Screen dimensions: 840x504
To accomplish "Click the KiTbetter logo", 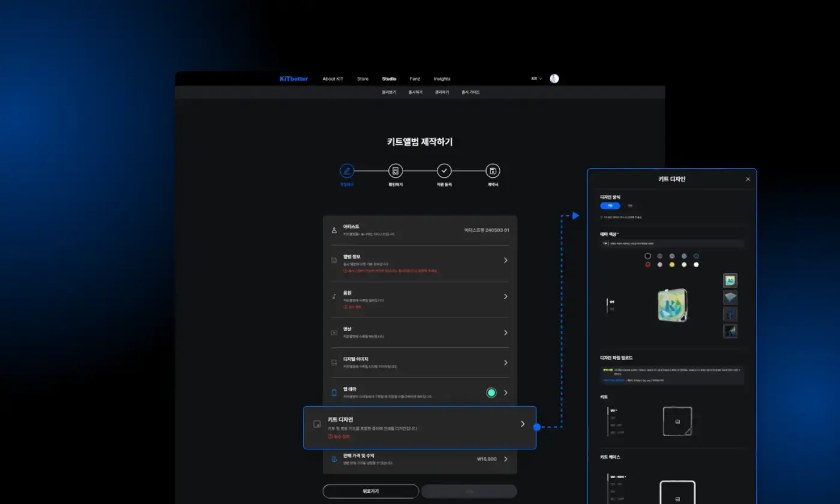I will (x=294, y=79).
